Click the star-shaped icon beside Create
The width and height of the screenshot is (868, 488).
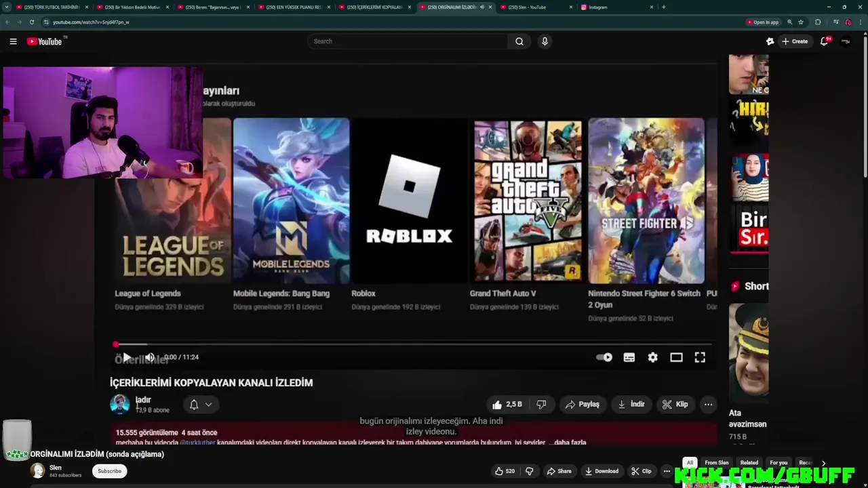pos(770,41)
